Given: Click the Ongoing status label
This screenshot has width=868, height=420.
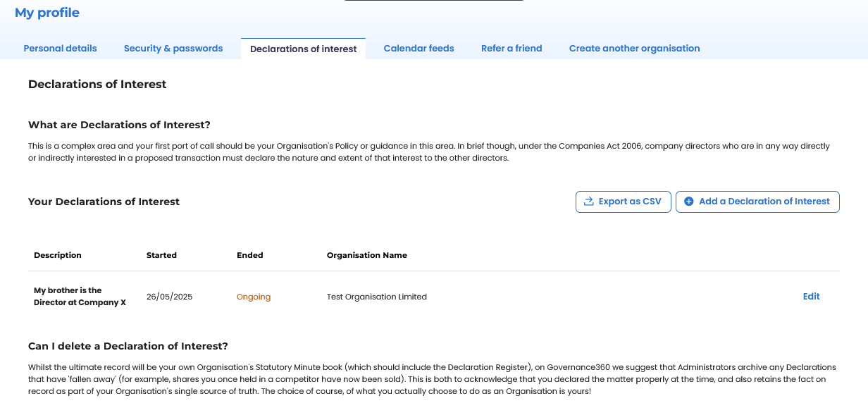Looking at the screenshot, I should pos(253,296).
